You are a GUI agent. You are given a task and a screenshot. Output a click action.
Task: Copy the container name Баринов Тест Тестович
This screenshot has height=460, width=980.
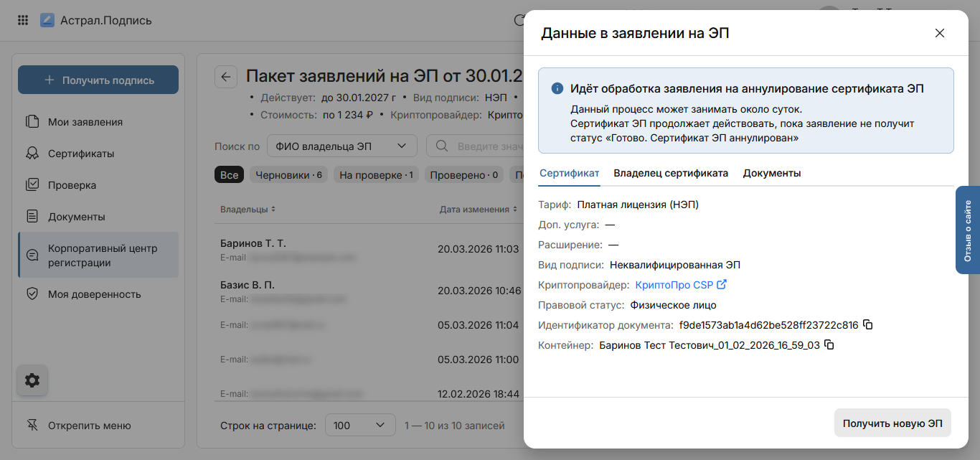(829, 345)
